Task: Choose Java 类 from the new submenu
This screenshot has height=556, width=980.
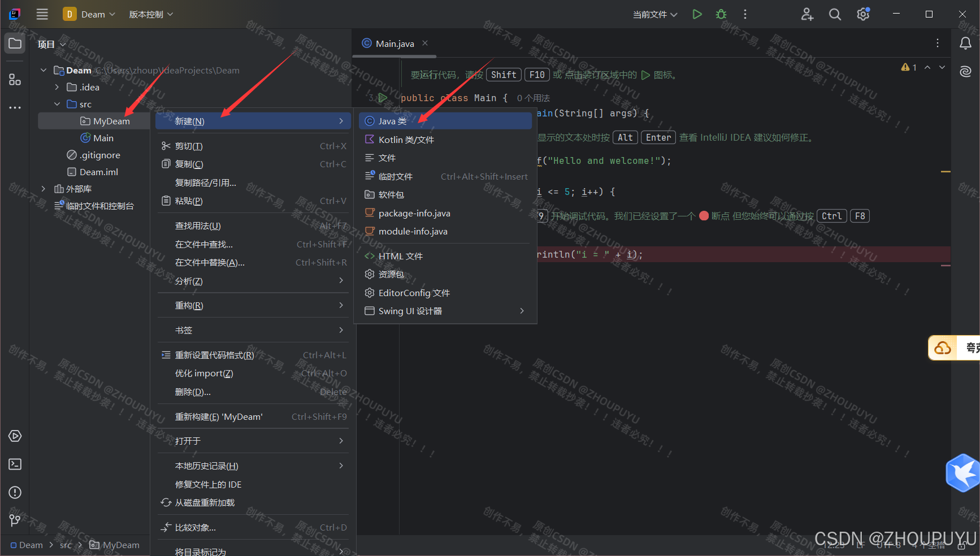Action: (445, 121)
